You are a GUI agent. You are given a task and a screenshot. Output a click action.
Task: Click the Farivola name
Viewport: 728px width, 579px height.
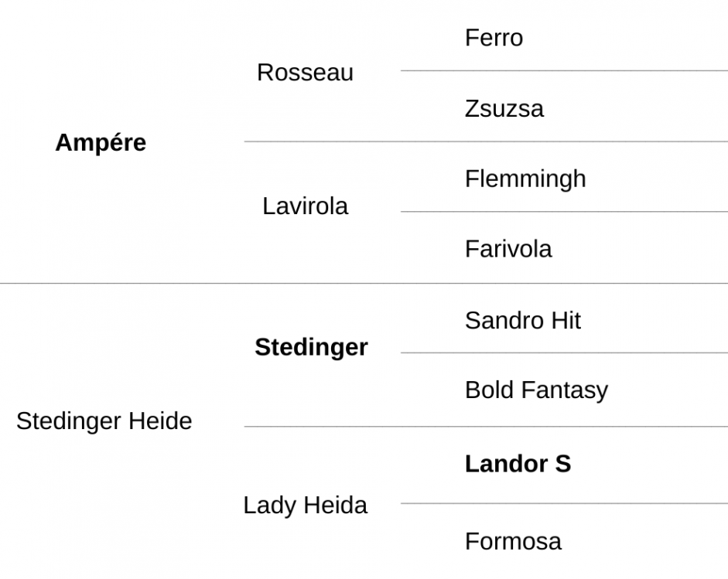[508, 249]
